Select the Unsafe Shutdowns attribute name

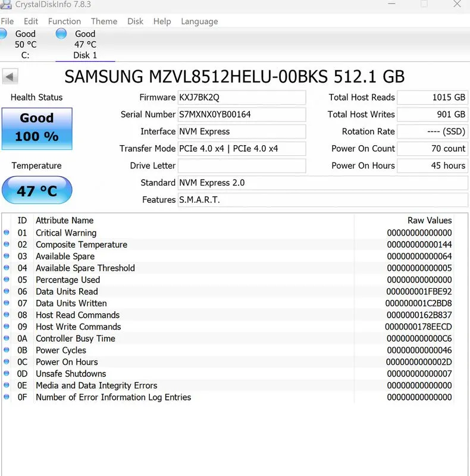[71, 374]
